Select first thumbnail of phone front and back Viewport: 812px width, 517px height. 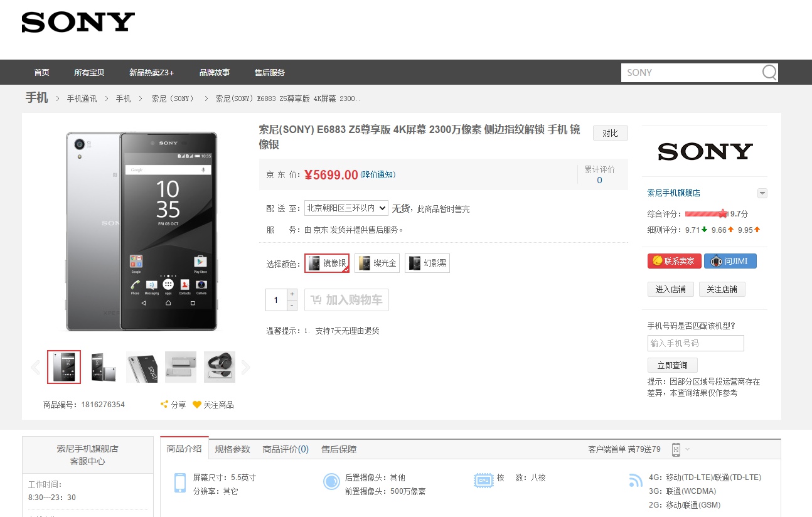pos(64,367)
